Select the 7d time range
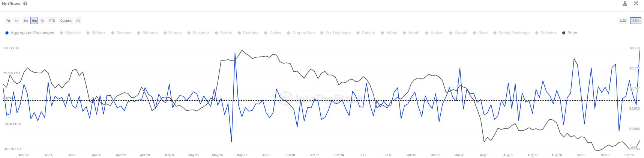 [8, 21]
